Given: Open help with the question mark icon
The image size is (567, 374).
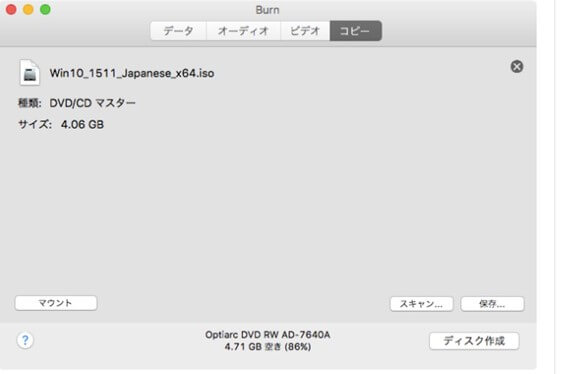Looking at the screenshot, I should tap(25, 340).
